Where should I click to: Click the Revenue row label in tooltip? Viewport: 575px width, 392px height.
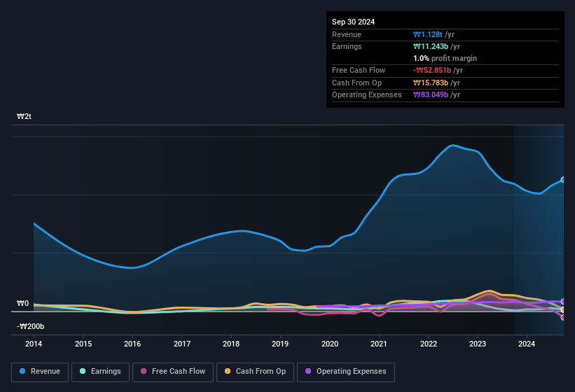click(x=347, y=34)
